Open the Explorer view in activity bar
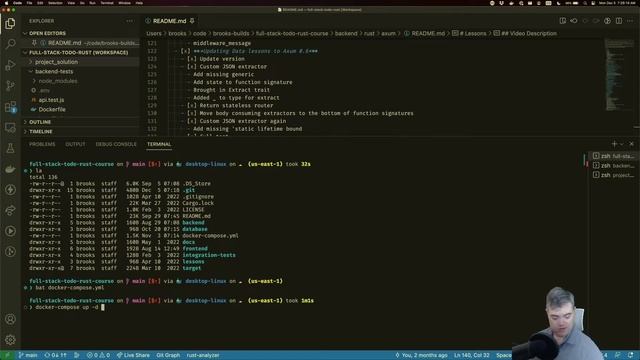This screenshot has height=360, width=640. pyautogui.click(x=10, y=23)
